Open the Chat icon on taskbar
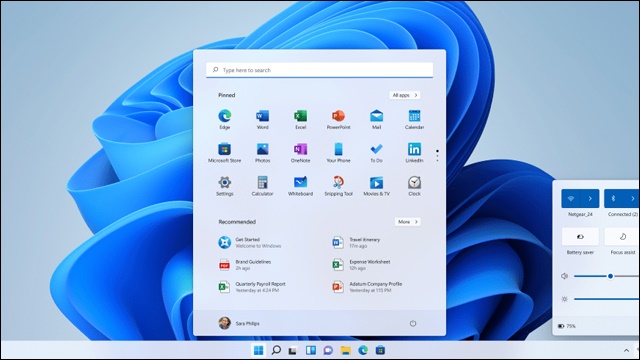 point(328,350)
